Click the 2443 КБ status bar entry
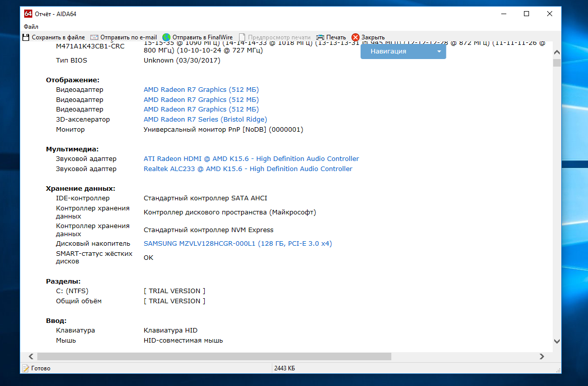The height and width of the screenshot is (386, 588). [284, 368]
